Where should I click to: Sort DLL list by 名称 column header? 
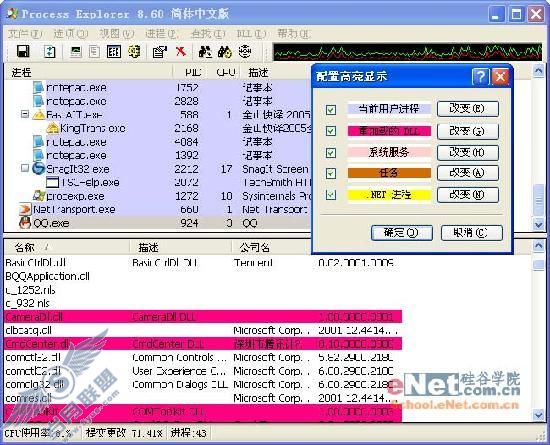point(67,248)
